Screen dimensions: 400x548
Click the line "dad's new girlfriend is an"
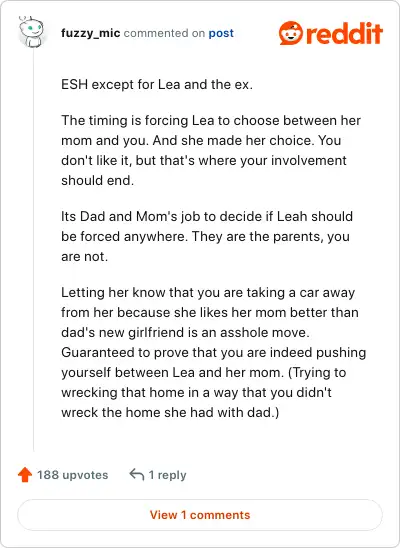(186, 332)
